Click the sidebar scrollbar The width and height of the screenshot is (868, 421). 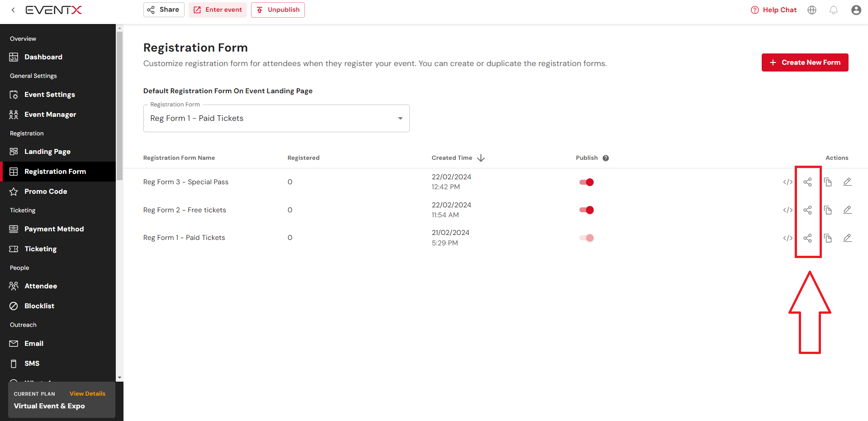119,105
